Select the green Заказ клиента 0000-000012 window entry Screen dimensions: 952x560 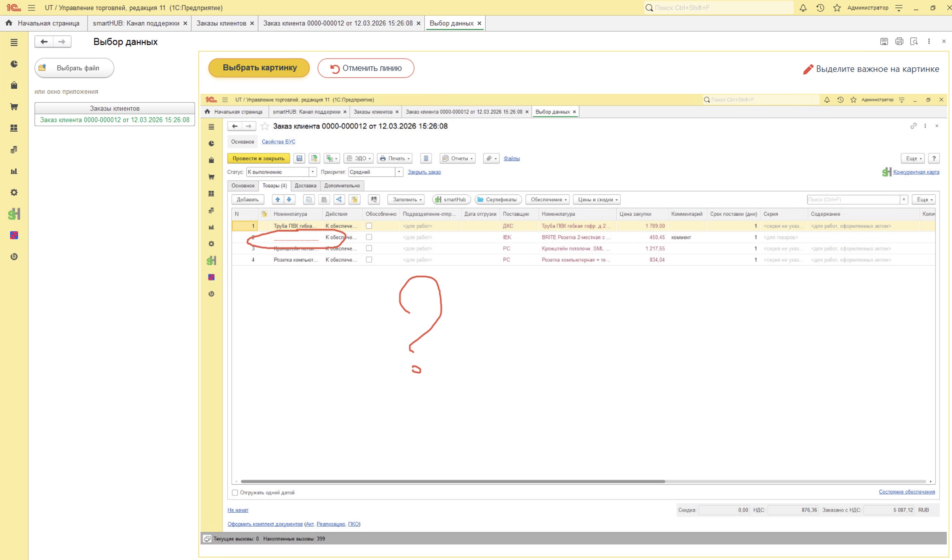click(114, 120)
